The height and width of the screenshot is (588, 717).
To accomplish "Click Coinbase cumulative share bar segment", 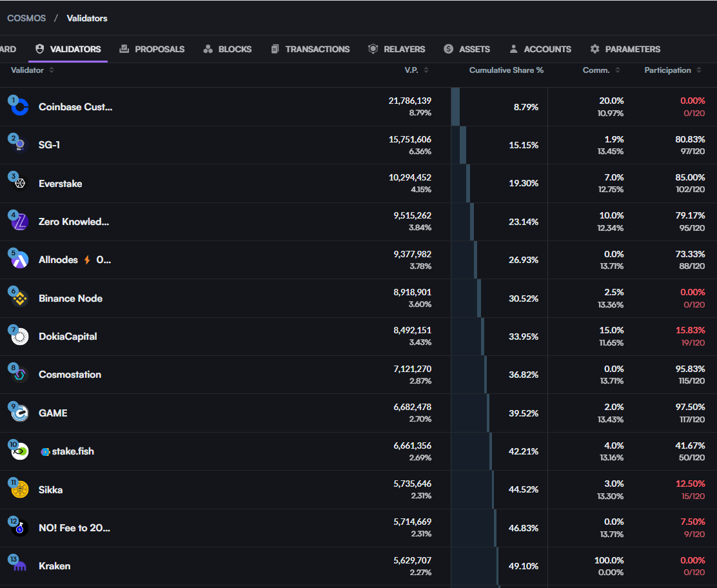I will [x=455, y=107].
